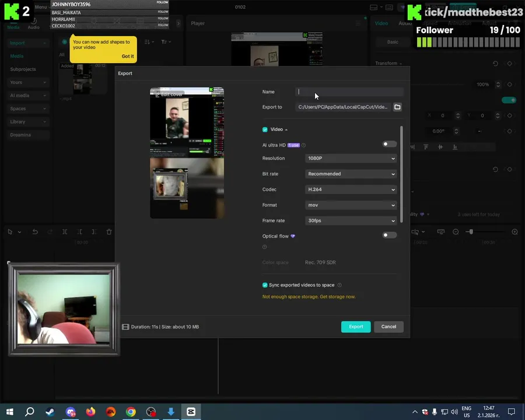This screenshot has width=525, height=420.
Task: Click the Get storage now link
Action: click(338, 297)
